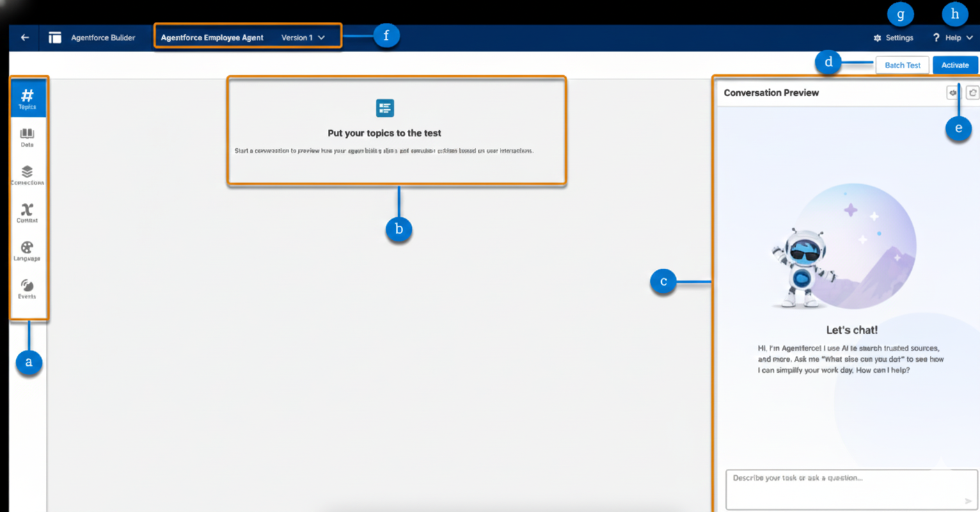The height and width of the screenshot is (512, 980).
Task: Click the Batch Test button
Action: coord(902,65)
